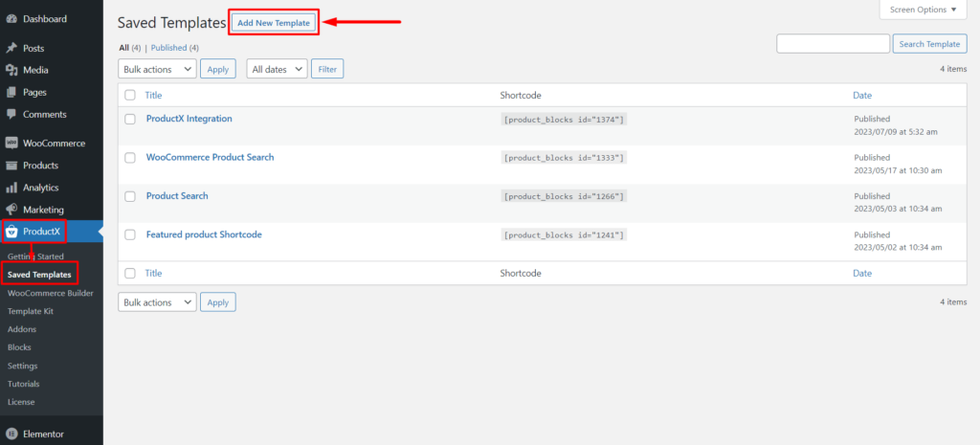Image resolution: width=980 pixels, height=445 pixels.
Task: Filter by Published templates link
Action: (168, 48)
